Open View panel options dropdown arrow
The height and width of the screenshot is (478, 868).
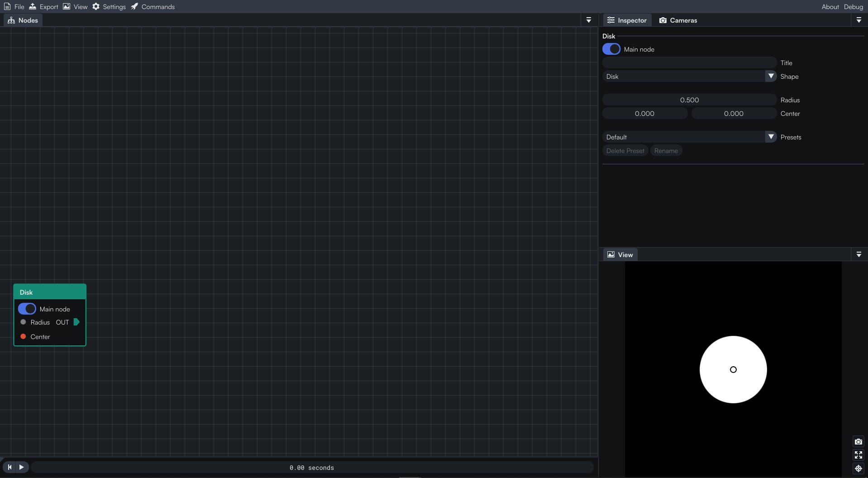(x=859, y=255)
